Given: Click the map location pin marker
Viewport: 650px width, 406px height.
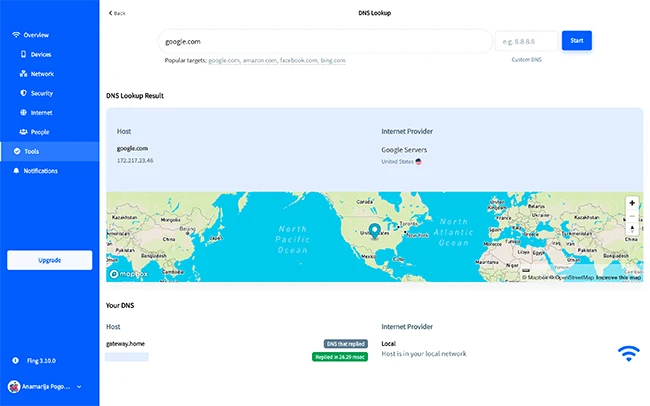Looking at the screenshot, I should click(374, 231).
